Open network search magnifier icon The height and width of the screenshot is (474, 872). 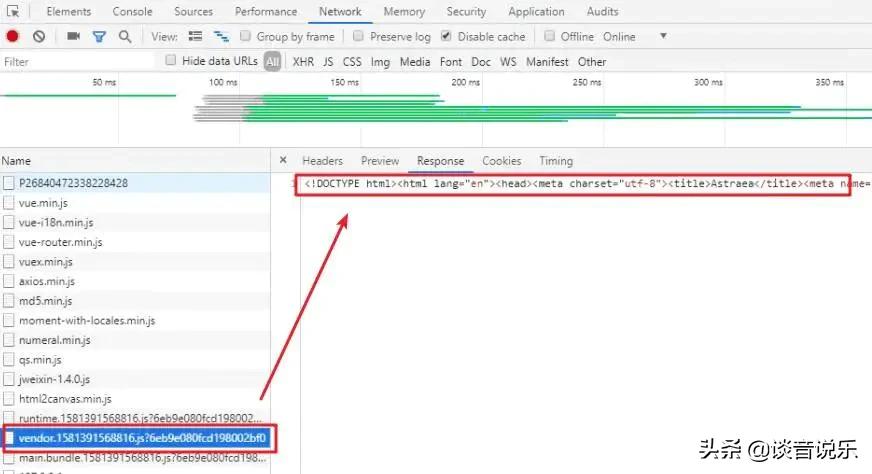(x=125, y=36)
